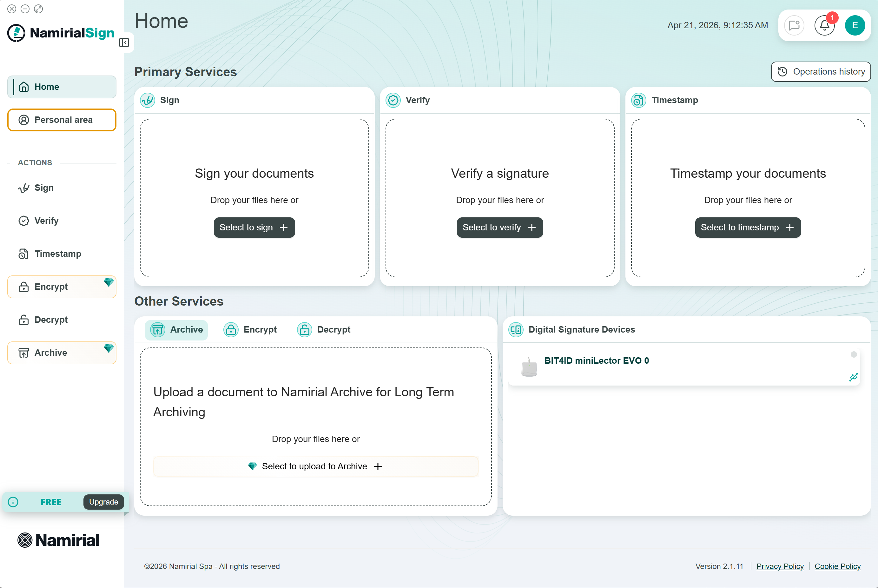Open the notifications bell
The height and width of the screenshot is (588, 878).
(x=824, y=25)
